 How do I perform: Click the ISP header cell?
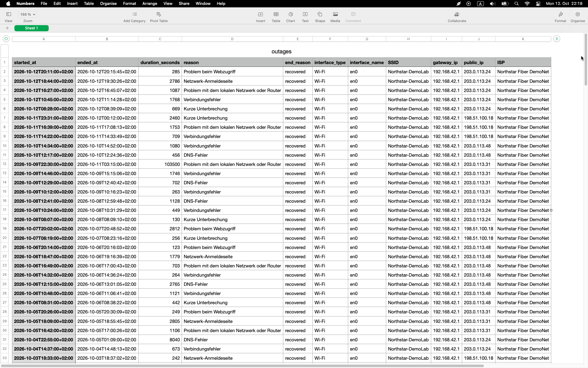[x=523, y=63]
